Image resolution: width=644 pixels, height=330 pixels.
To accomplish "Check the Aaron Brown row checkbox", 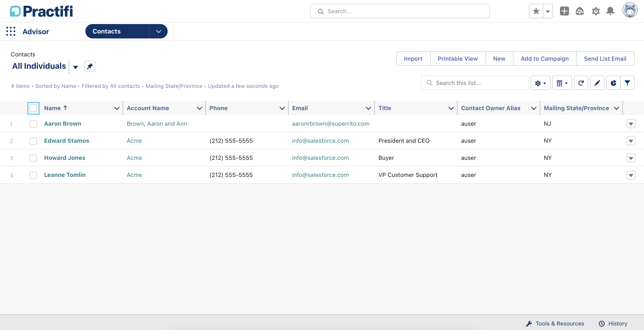I will tap(33, 124).
